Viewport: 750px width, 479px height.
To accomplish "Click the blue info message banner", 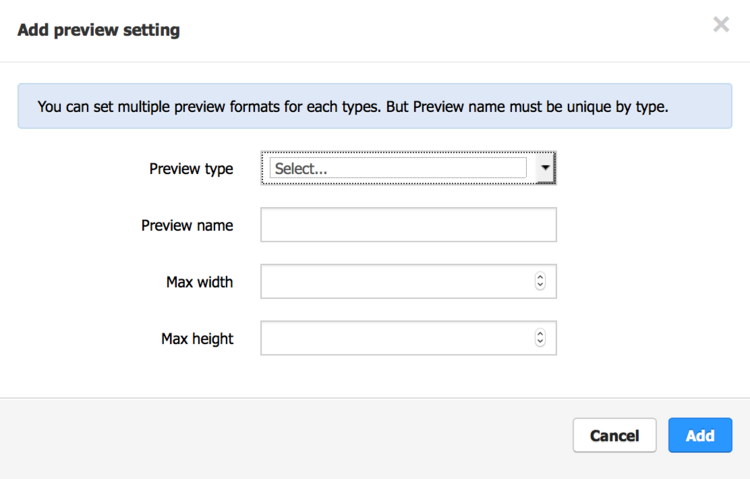I will click(x=375, y=106).
